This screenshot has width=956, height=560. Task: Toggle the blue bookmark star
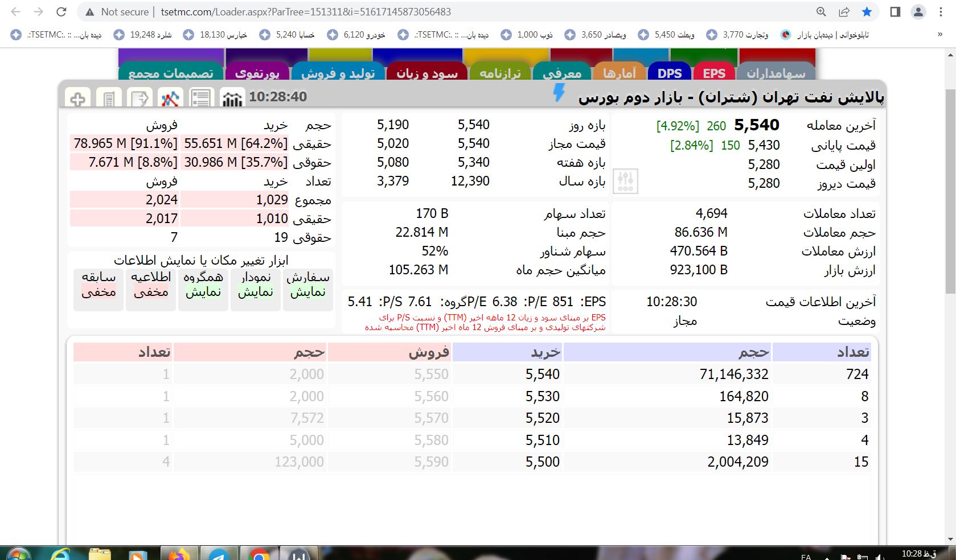coord(867,11)
